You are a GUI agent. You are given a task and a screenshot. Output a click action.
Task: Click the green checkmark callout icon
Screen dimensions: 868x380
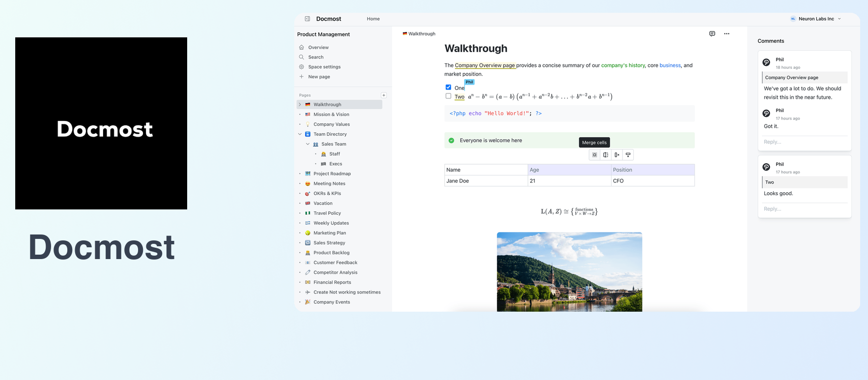click(451, 141)
